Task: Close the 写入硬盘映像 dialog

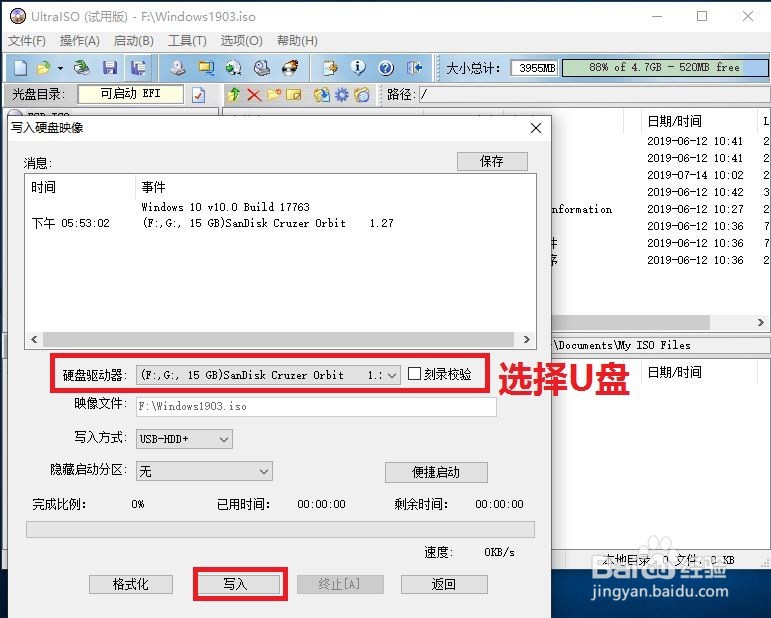Action: 536,128
